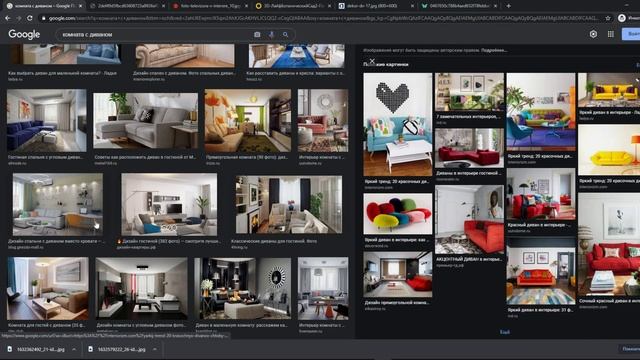Open the purple rug colorful sofa image
This screenshot has width=640, height=360.
541,112
